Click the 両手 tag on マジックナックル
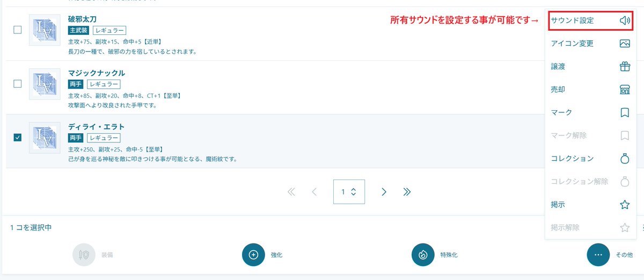 [x=76, y=84]
